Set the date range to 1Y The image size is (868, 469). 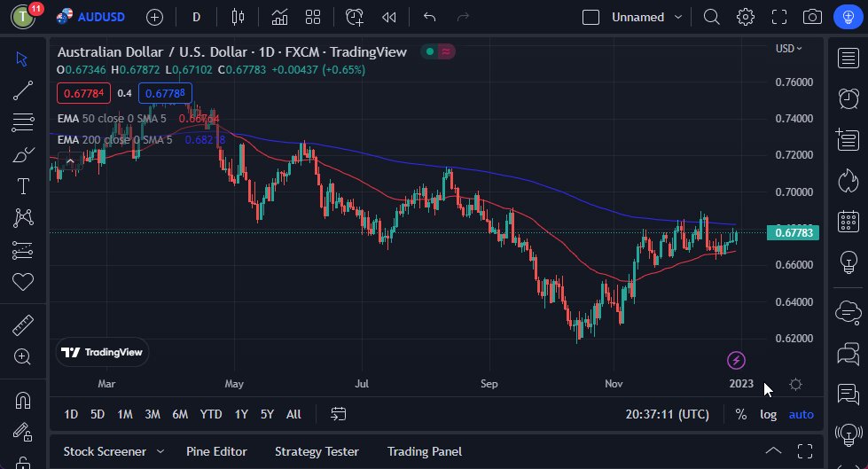(241, 414)
